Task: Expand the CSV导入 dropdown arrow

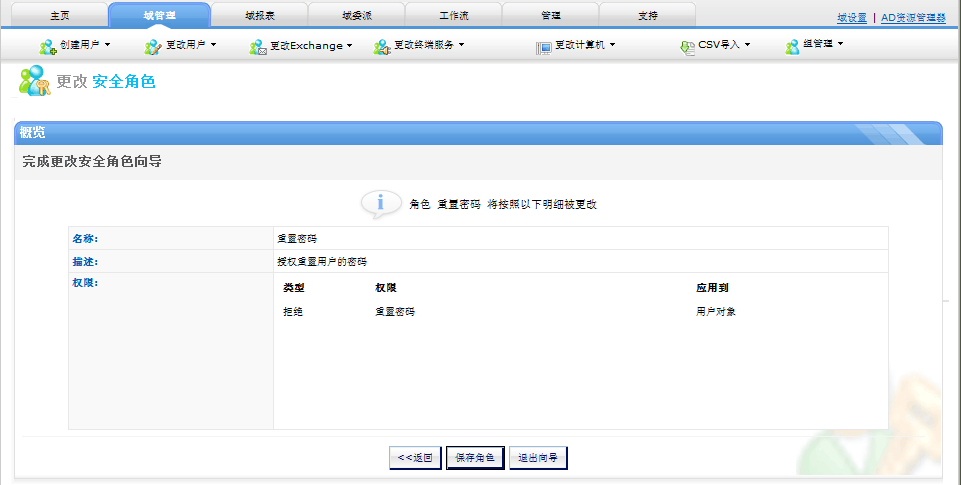Action: click(x=747, y=45)
